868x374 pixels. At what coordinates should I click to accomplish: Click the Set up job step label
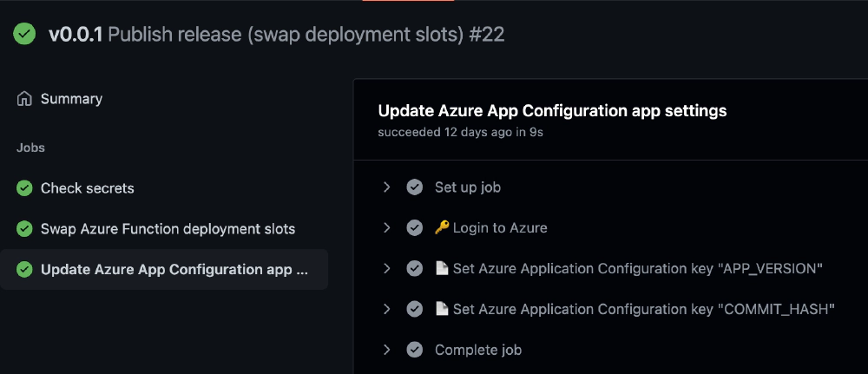[468, 187]
